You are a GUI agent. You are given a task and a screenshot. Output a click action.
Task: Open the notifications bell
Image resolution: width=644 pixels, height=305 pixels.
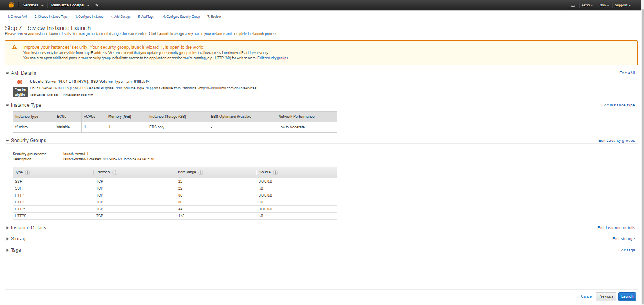573,5
